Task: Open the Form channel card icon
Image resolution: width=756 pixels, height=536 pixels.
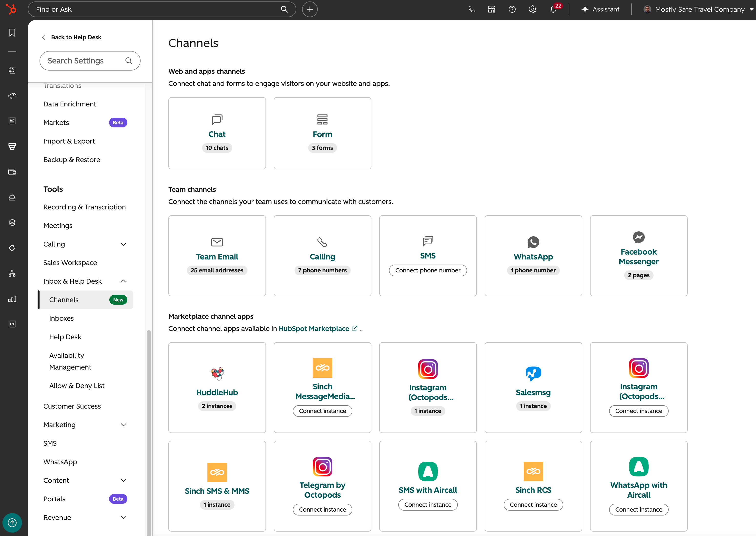Action: click(322, 120)
